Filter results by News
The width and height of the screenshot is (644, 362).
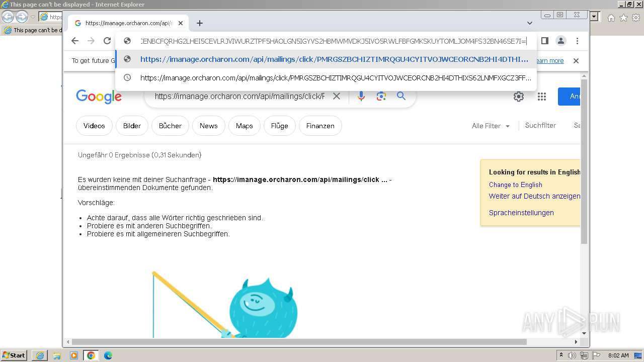[208, 126]
